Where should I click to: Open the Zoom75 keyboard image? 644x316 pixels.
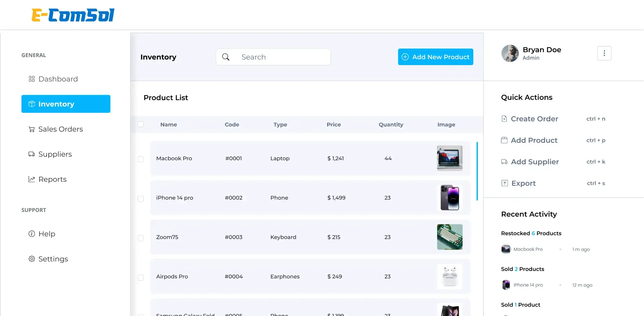[450, 237]
